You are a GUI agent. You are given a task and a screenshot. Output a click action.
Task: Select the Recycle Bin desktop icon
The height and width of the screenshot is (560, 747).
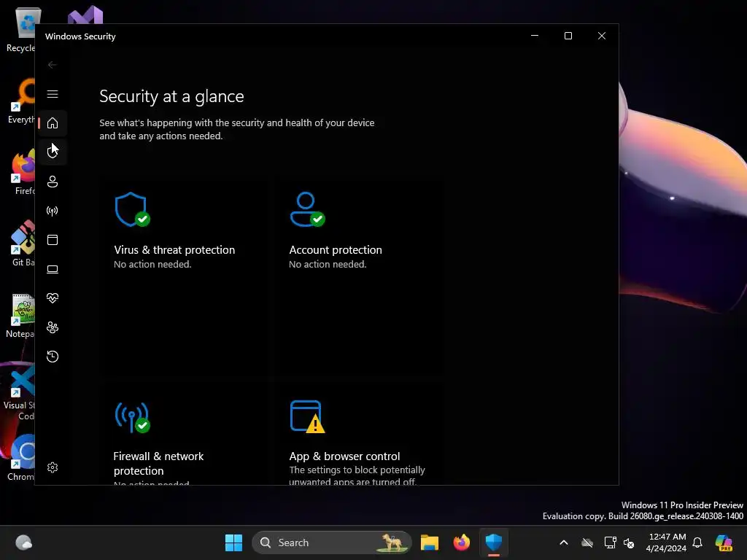(x=20, y=29)
